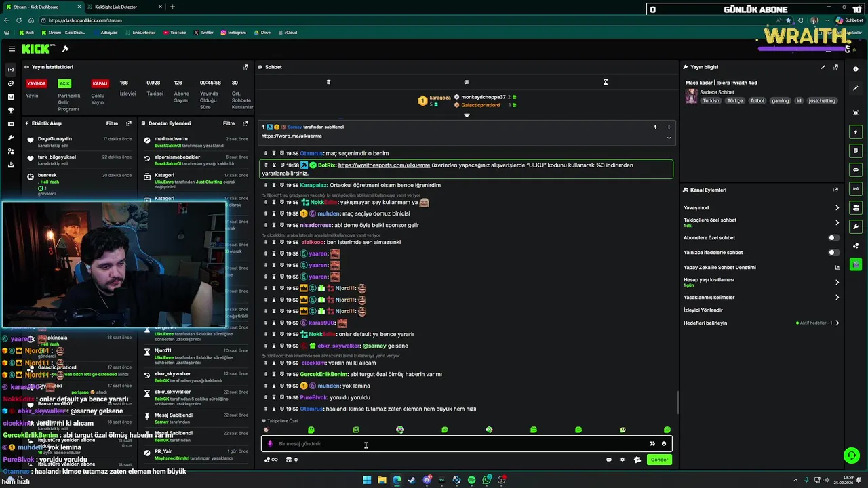Viewport: 868px width, 488px height.
Task: Click the wrench widget in right sidebar
Action: point(856,226)
